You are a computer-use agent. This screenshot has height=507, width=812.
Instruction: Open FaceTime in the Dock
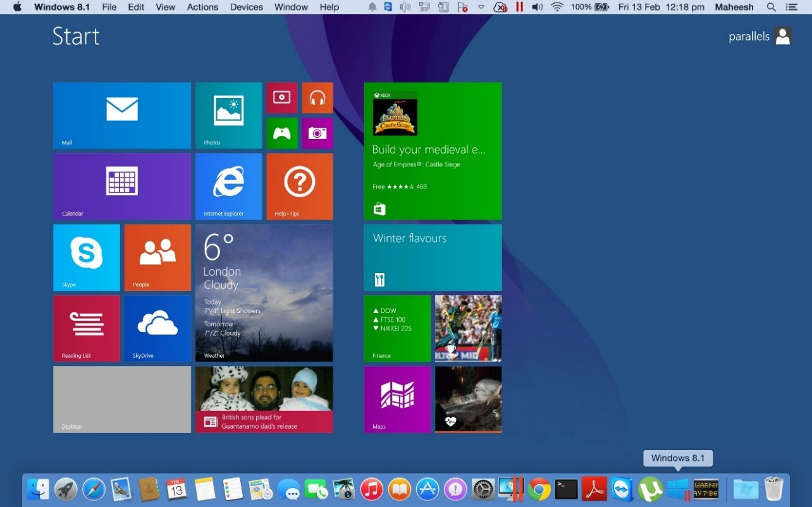(x=316, y=489)
